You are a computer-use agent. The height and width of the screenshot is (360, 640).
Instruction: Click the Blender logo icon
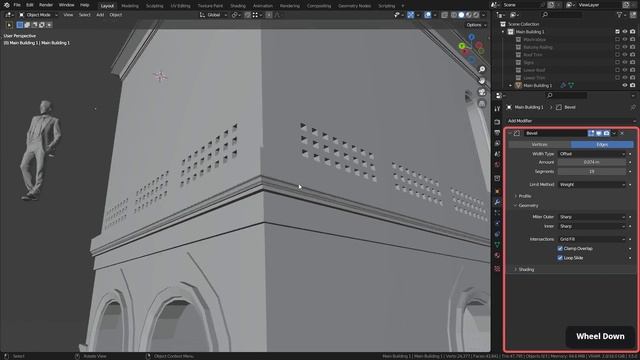pos(6,5)
